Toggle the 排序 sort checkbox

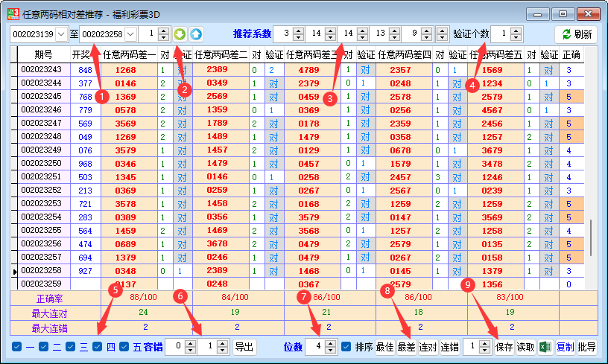click(x=346, y=347)
